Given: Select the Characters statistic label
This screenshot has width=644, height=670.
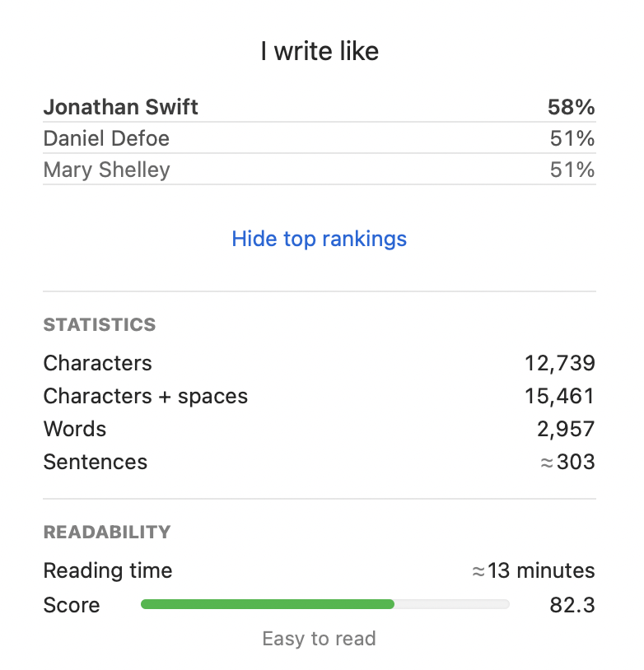Looking at the screenshot, I should pos(97,363).
